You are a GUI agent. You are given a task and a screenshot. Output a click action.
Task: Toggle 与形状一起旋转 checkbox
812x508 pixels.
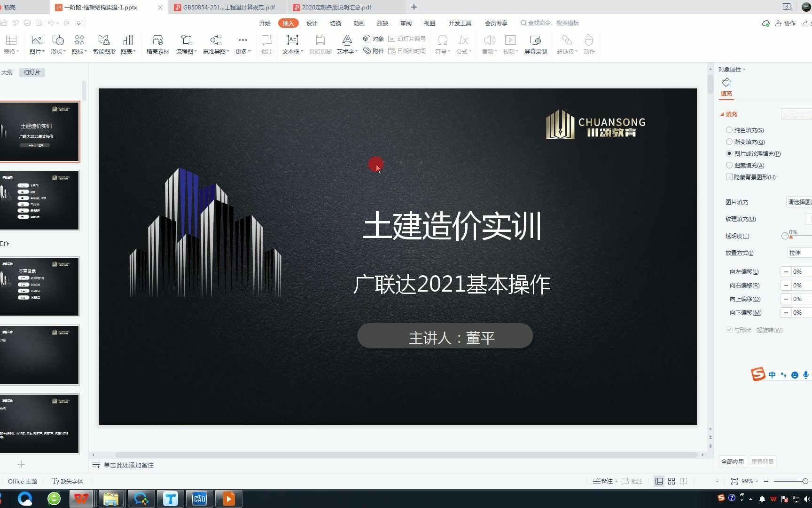coord(729,330)
